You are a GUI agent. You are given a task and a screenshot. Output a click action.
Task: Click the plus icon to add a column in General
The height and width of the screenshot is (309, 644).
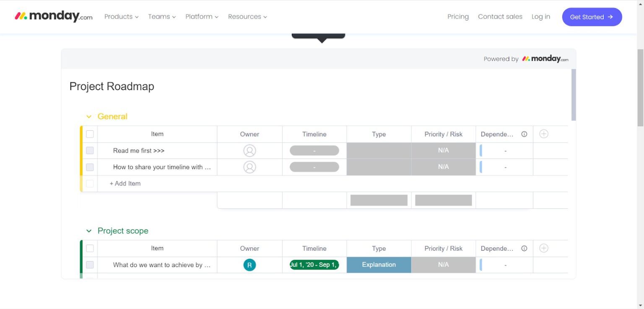(x=543, y=134)
